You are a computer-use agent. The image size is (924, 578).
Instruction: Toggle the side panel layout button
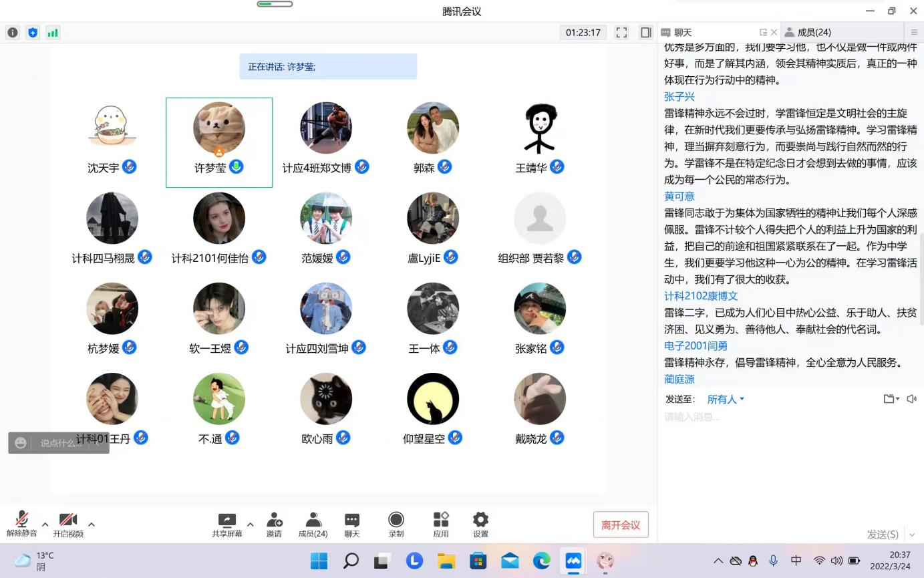(x=645, y=32)
